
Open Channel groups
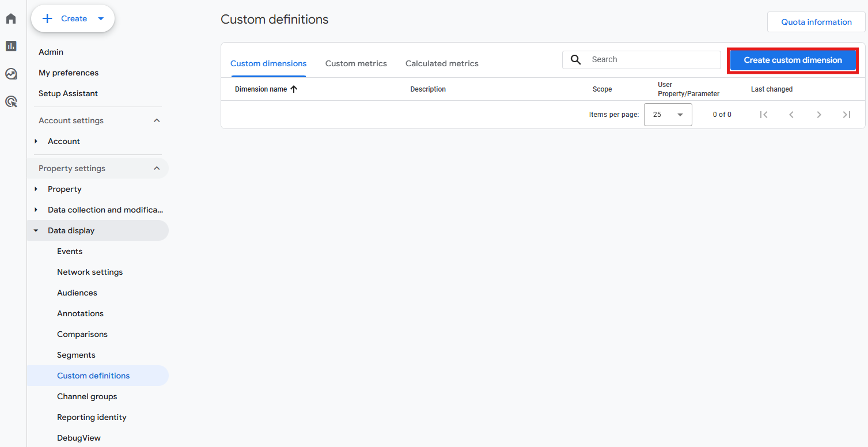click(x=87, y=396)
